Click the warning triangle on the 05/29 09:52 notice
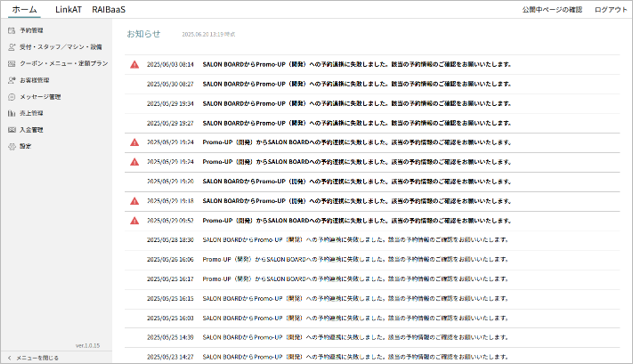The height and width of the screenshot is (364, 633). 134,221
